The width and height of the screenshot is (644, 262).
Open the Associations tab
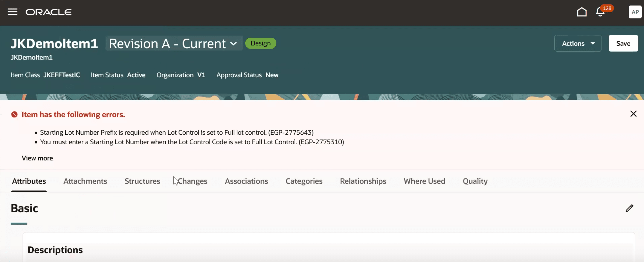(246, 181)
